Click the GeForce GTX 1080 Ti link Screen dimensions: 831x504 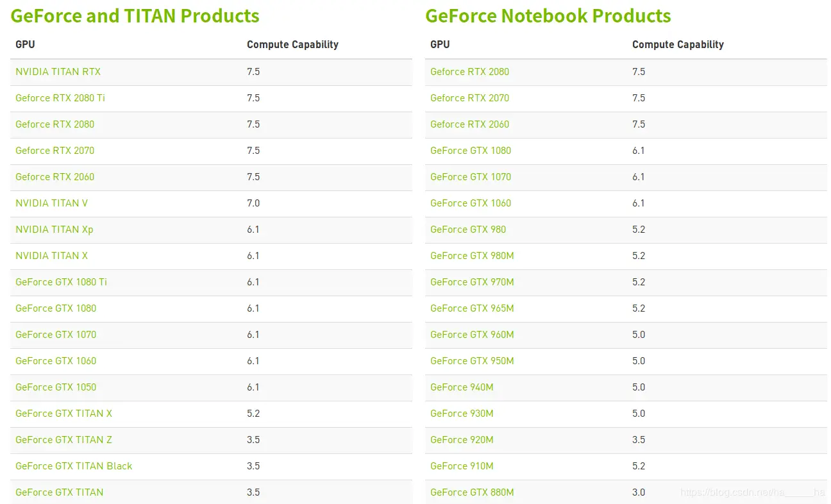(61, 282)
